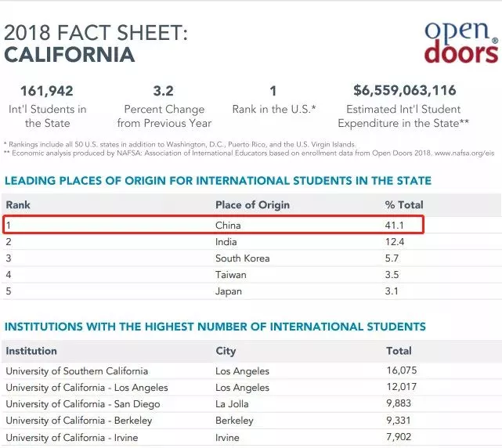Select the '9,331' total cell
Image resolution: width=502 pixels, height=448 pixels.
pos(399,420)
